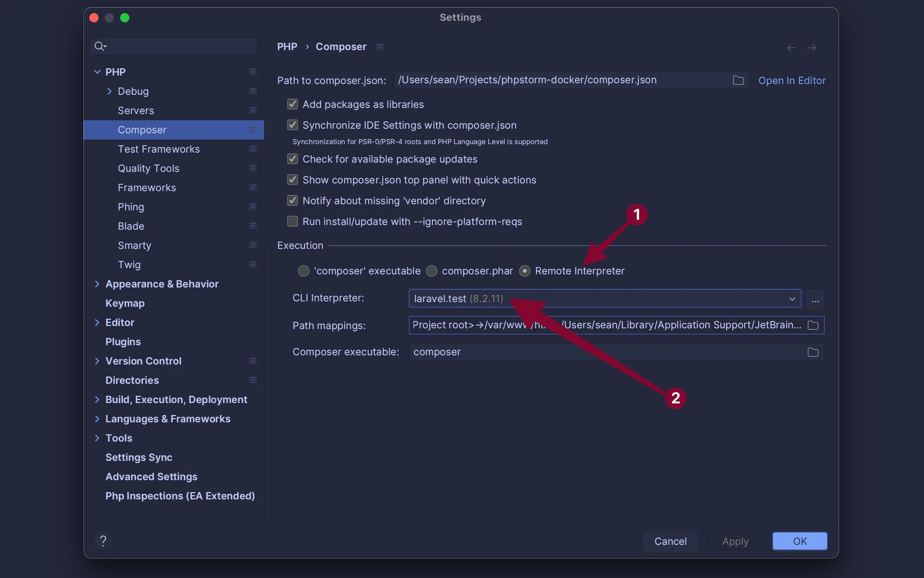Collapse the PHP tree node
This screenshot has height=578, width=924.
coord(97,72)
